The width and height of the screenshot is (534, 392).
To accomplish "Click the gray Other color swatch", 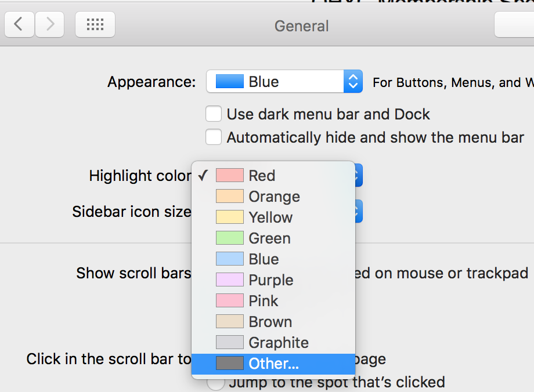I will pos(230,364).
